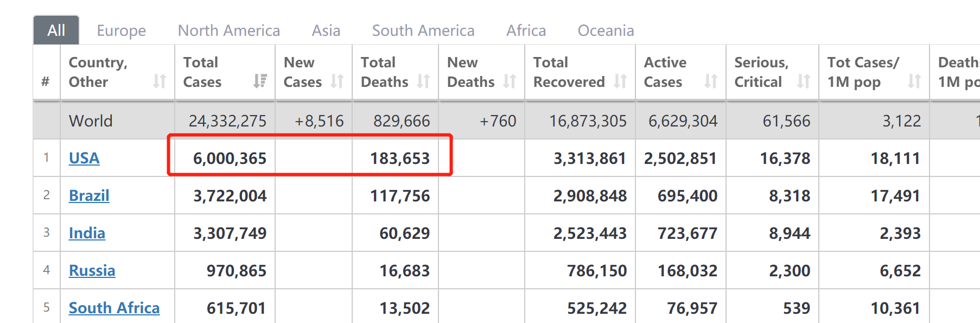Open the USA country link

pyautogui.click(x=84, y=158)
